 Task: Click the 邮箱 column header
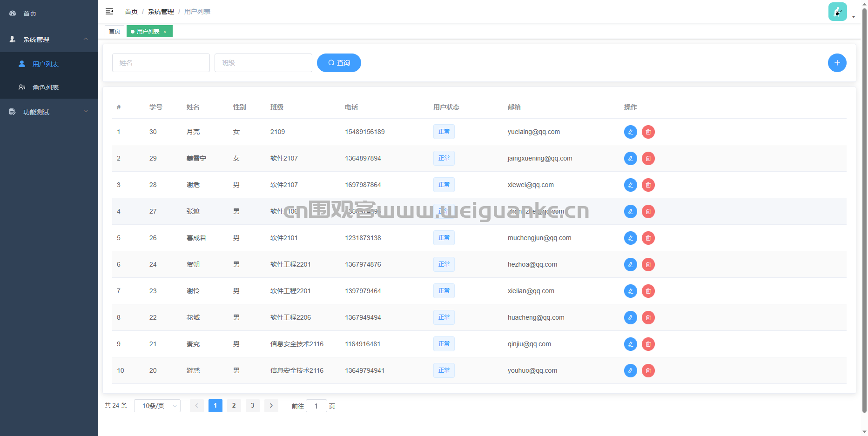tap(514, 107)
